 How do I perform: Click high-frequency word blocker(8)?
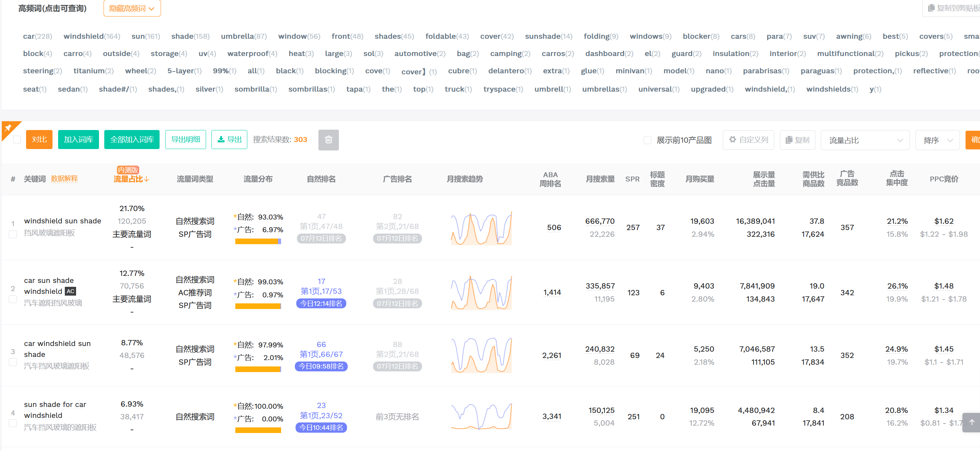tap(701, 36)
